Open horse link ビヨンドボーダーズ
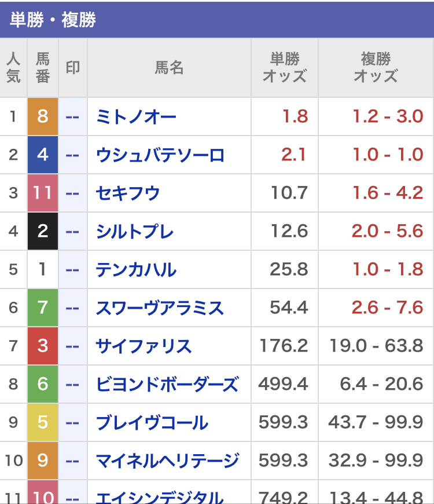Image resolution: width=434 pixels, height=504 pixels. click(x=168, y=385)
